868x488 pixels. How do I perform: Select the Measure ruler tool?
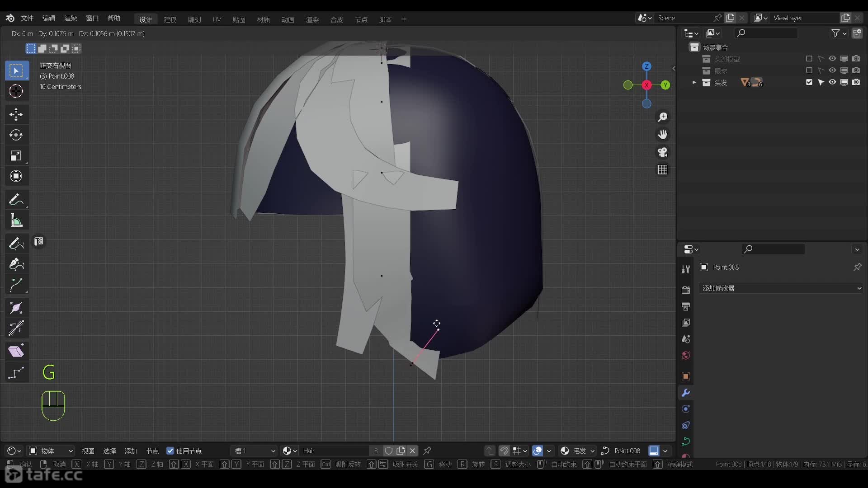pyautogui.click(x=16, y=221)
